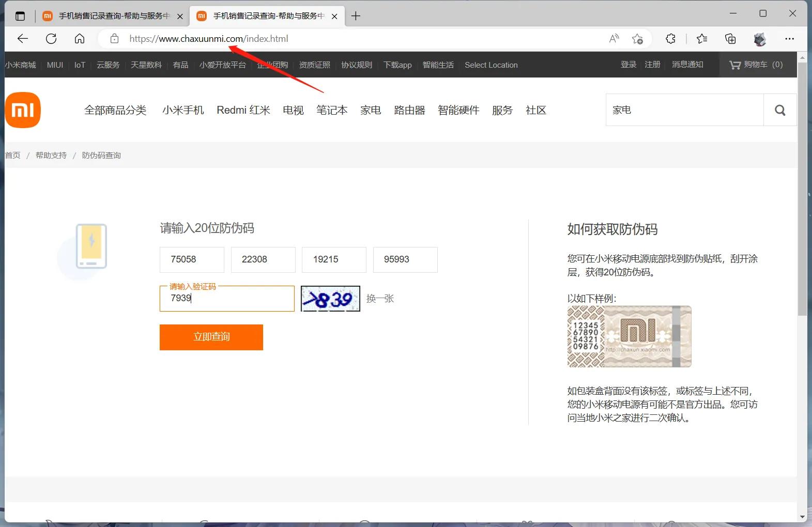Open favorites list icon

coord(702,39)
